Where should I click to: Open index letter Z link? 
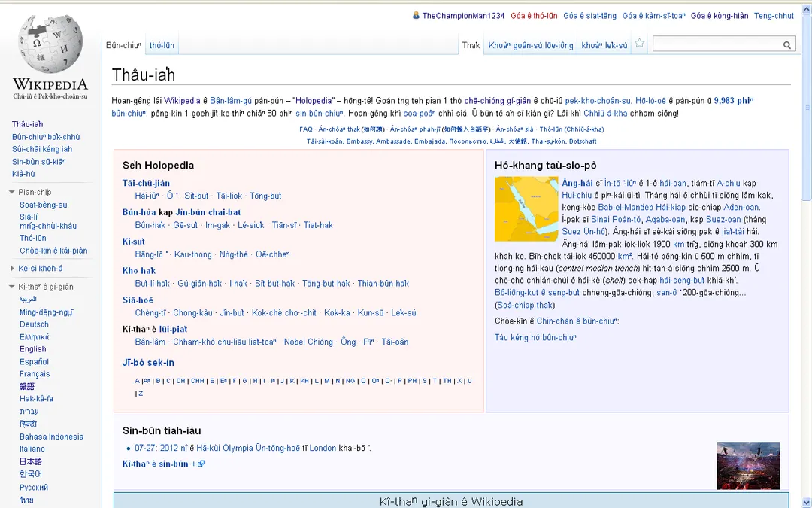[x=141, y=394]
